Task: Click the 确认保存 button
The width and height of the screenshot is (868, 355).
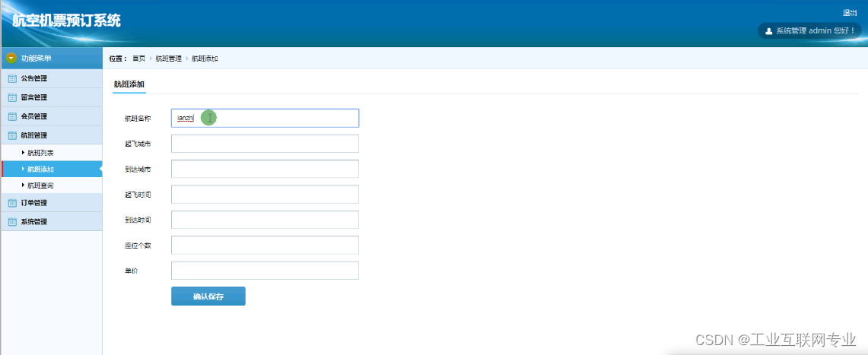Action: (x=208, y=296)
